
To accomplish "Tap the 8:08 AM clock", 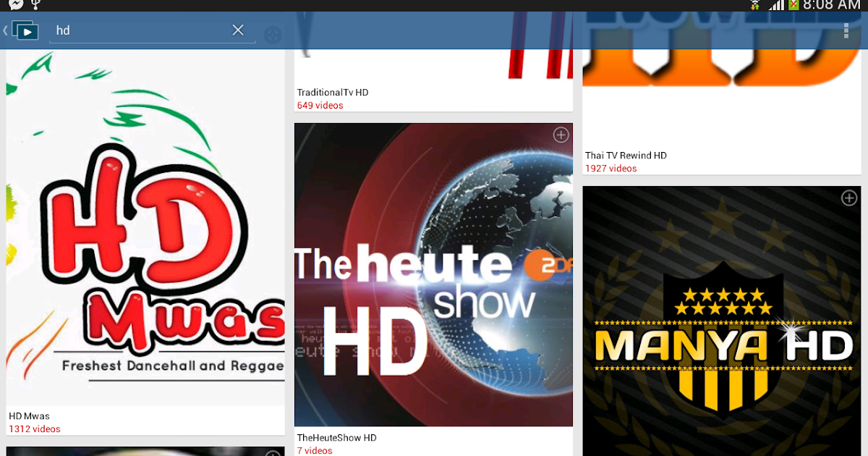I will [832, 4].
